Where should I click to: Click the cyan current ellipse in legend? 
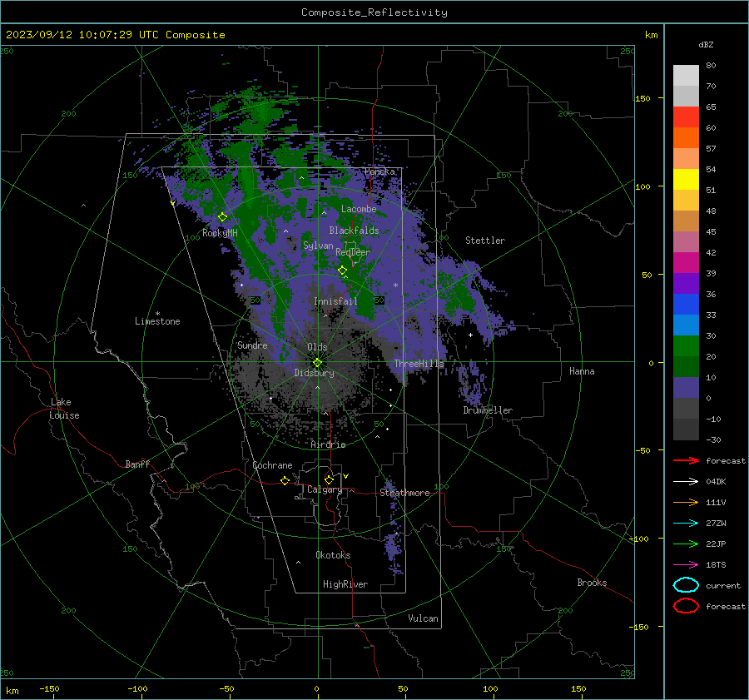point(686,585)
